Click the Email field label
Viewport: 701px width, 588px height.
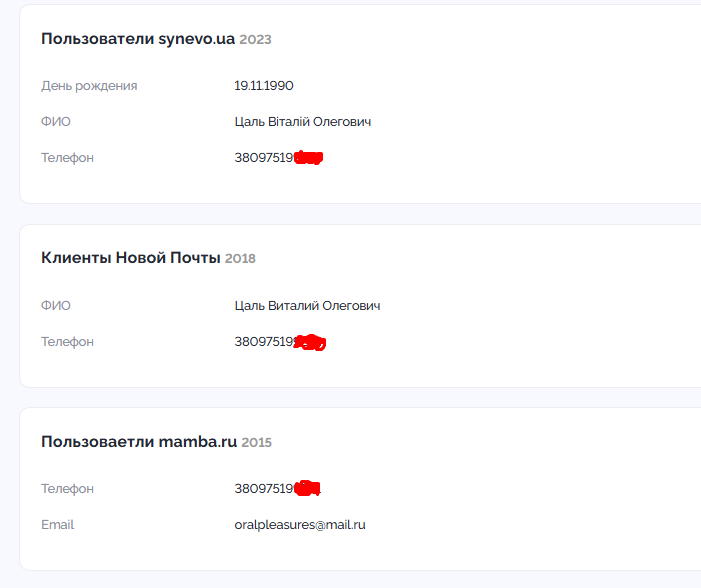(57, 525)
